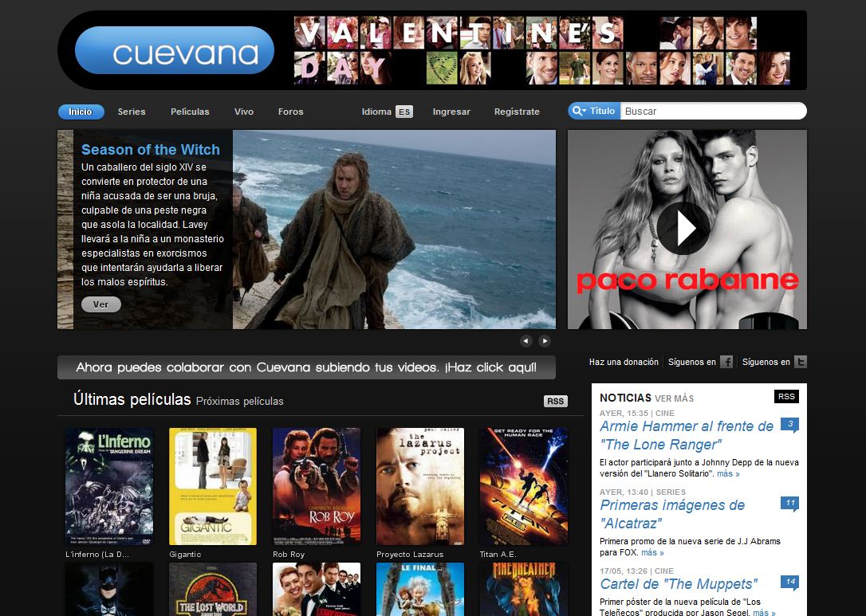The height and width of the screenshot is (616, 866).
Task: Open The Lost World poster
Action: point(213,589)
